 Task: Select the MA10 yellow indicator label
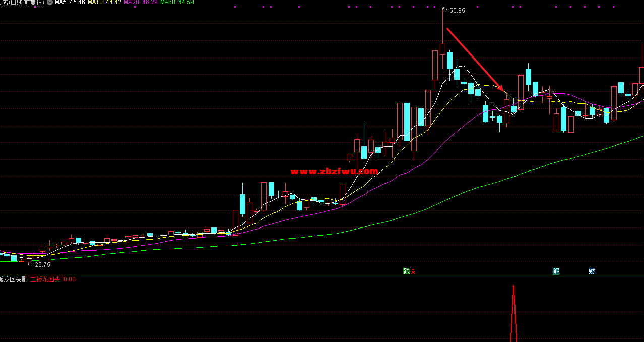coord(104,3)
